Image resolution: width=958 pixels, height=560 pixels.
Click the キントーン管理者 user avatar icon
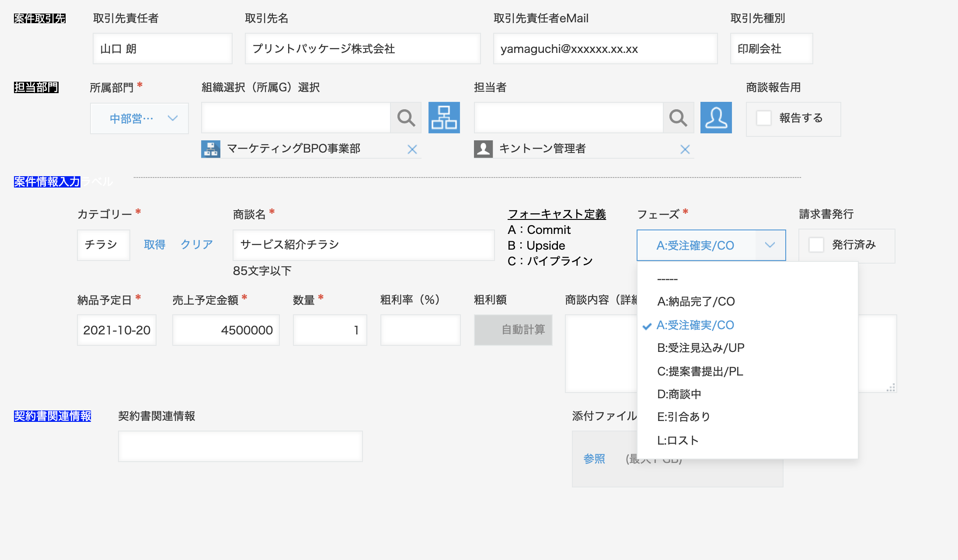coord(483,149)
